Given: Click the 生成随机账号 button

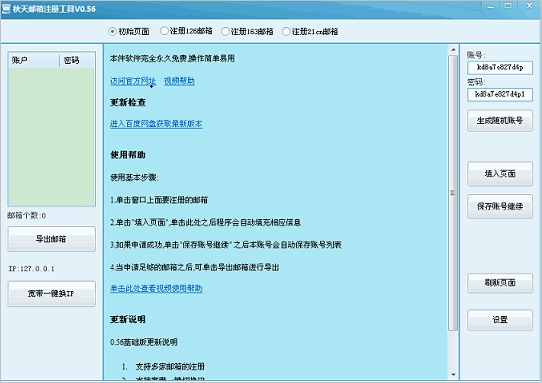Looking at the screenshot, I should pyautogui.click(x=500, y=121).
